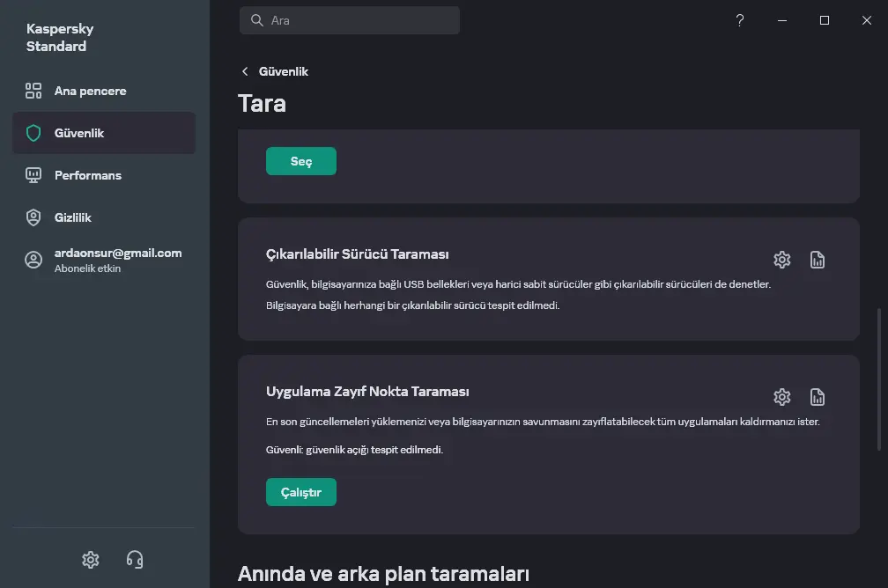Viewport: 888px width, 588px height.
Task: Click the Anında ve arka plan taramaları heading
Action: (x=383, y=574)
